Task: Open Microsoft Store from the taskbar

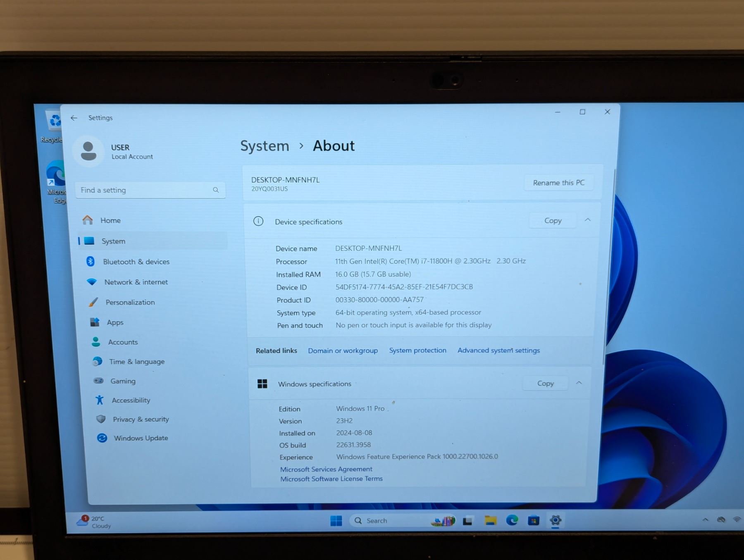Action: point(533,520)
